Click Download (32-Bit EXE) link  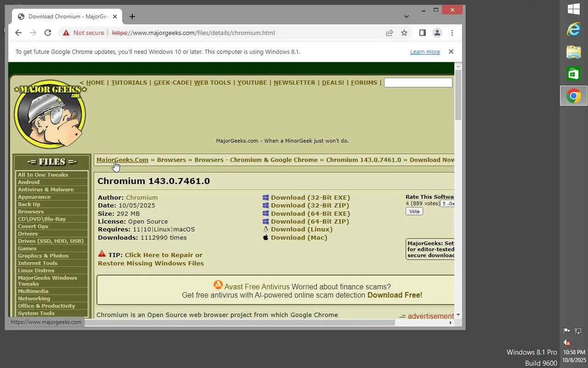[x=311, y=198]
